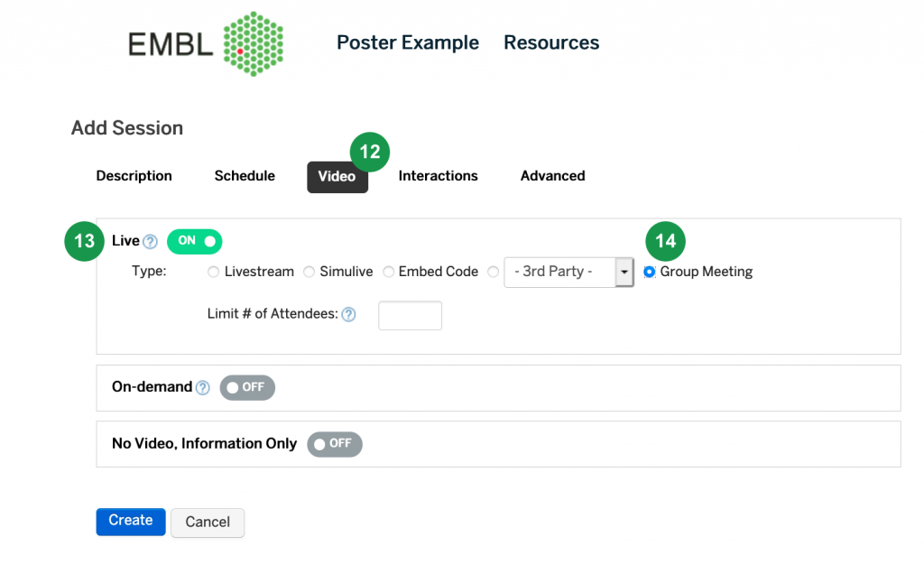Screen dimensions: 924x574
Task: Open the Interactions tab
Action: [438, 176]
